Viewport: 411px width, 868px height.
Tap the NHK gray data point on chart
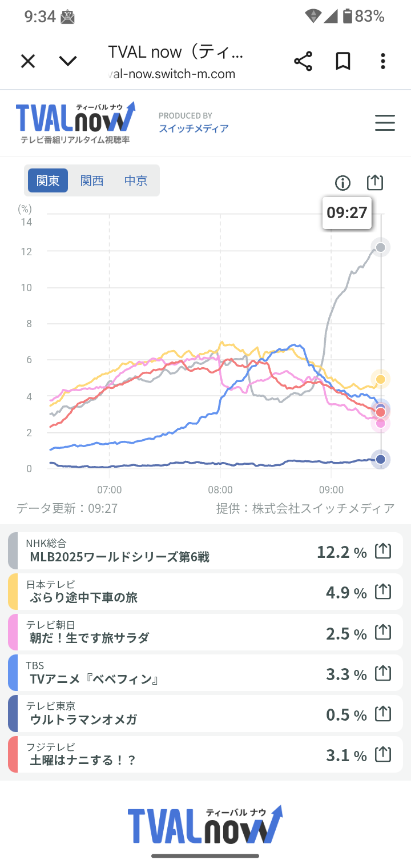381,247
